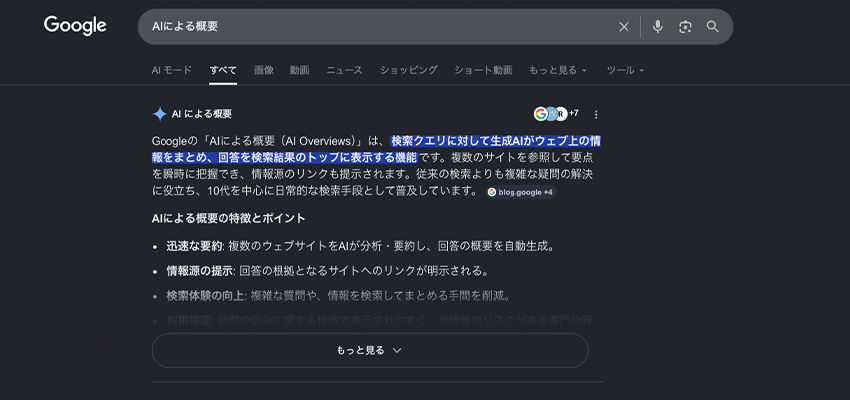Go to the ニュース tab
The height and width of the screenshot is (400, 850).
[x=344, y=70]
